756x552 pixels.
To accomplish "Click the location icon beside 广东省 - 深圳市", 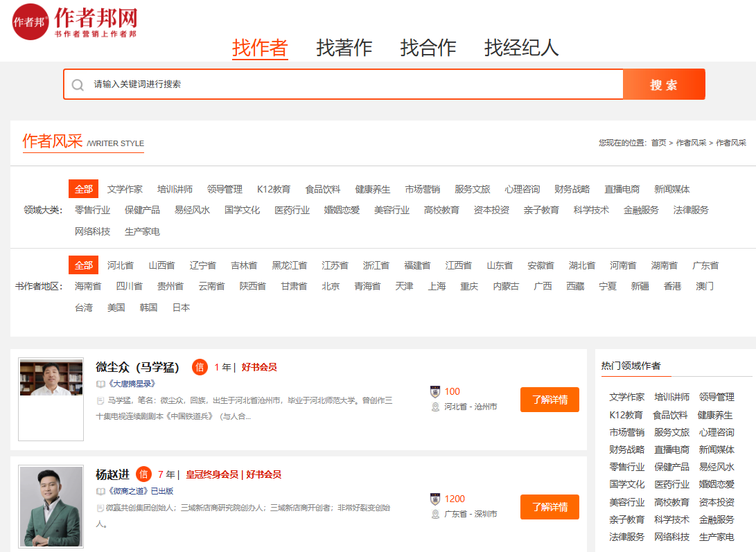I will pyautogui.click(x=435, y=514).
